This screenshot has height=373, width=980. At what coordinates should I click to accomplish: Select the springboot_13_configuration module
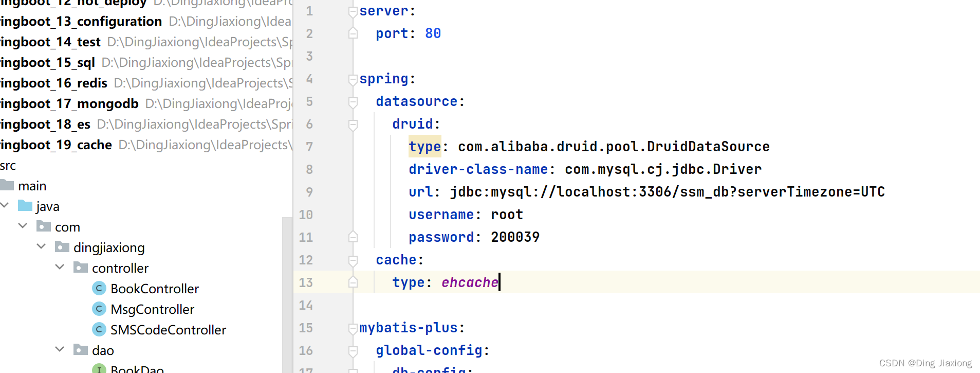coord(81,21)
